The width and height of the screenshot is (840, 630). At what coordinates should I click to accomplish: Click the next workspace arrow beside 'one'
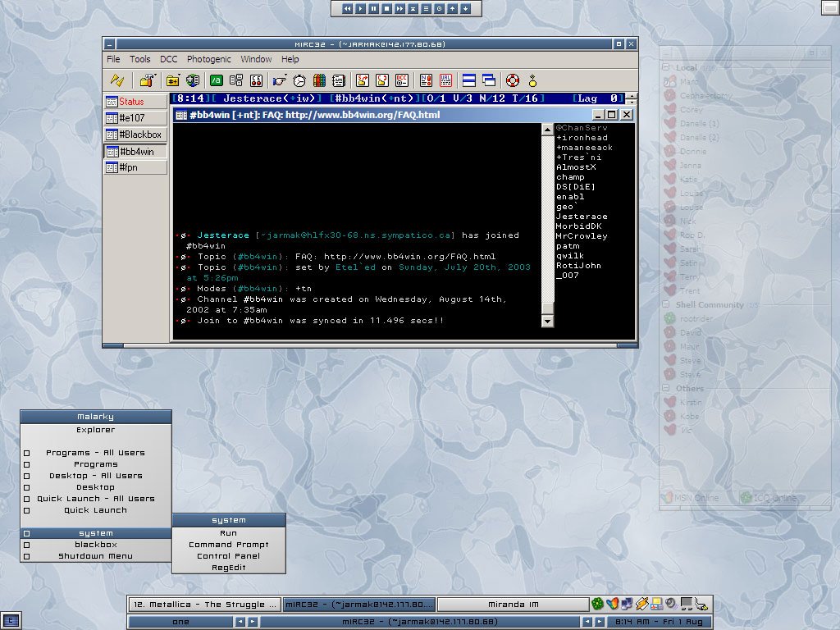coord(253,622)
